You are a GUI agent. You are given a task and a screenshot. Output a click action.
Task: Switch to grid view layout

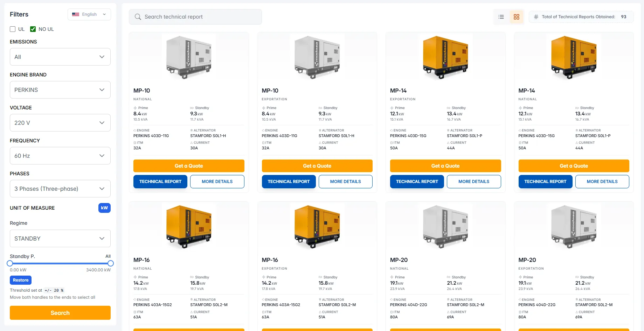[x=516, y=17]
